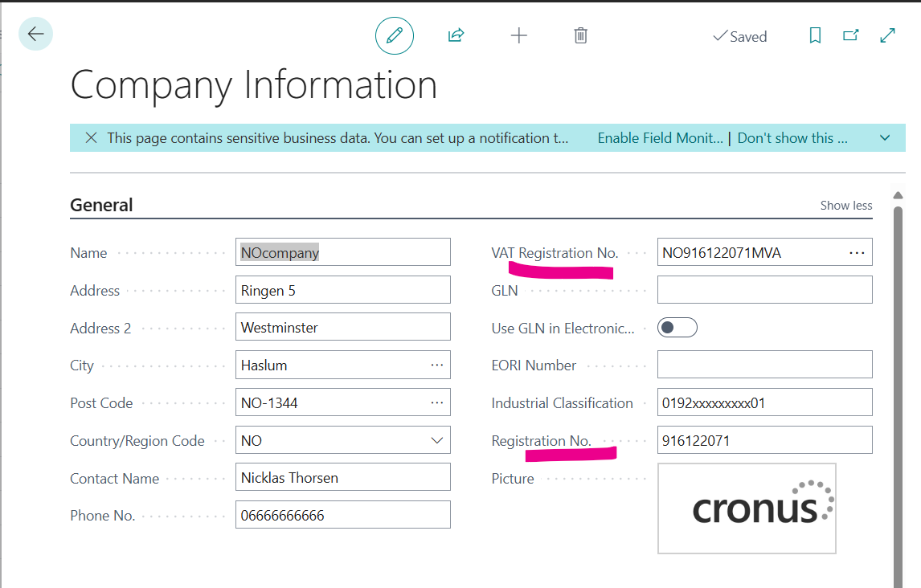Click Contact Name field Nicklas Thorsen
921x588 pixels.
click(x=343, y=477)
